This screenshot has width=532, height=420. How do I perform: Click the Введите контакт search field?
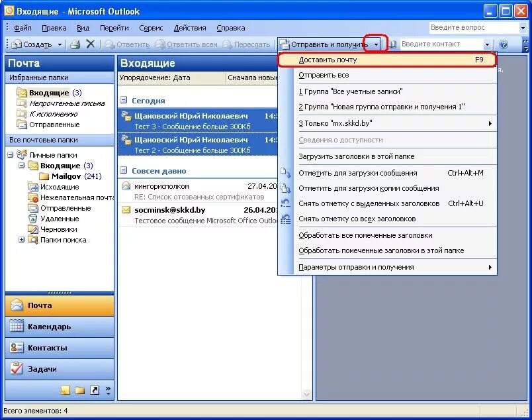tap(441, 44)
